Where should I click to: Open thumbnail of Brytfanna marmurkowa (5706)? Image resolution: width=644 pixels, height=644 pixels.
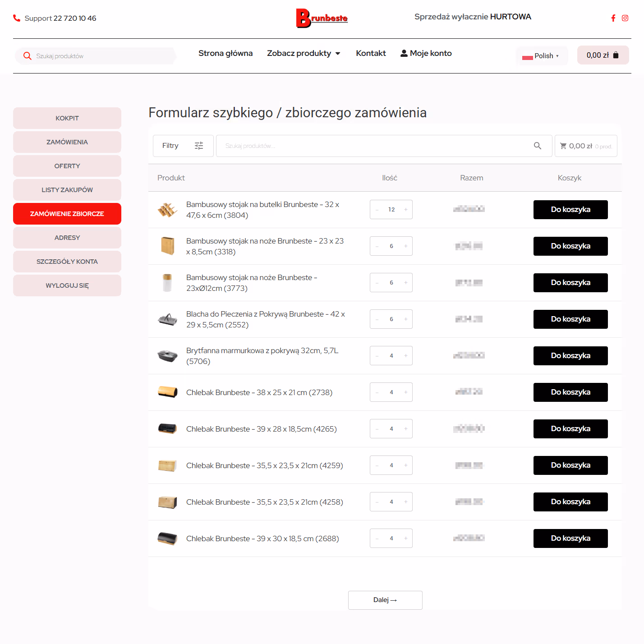click(167, 356)
